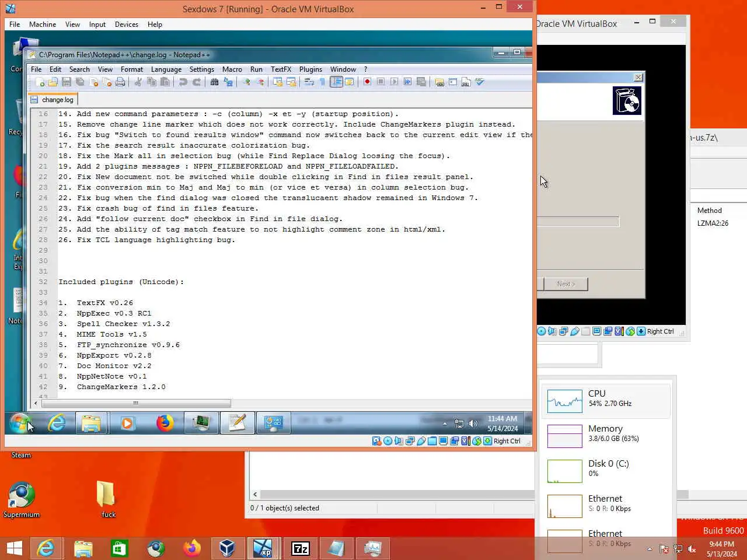Click the left scroll arrow in Notepad++ editor
Image resolution: width=747 pixels, height=560 pixels.
[36, 403]
